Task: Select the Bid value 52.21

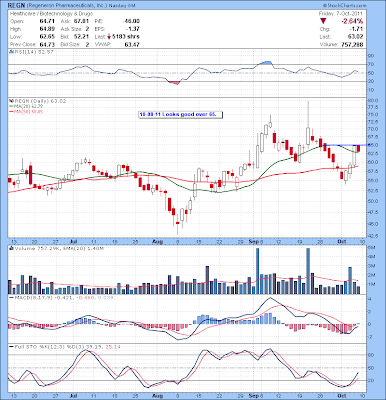Action: point(81,37)
